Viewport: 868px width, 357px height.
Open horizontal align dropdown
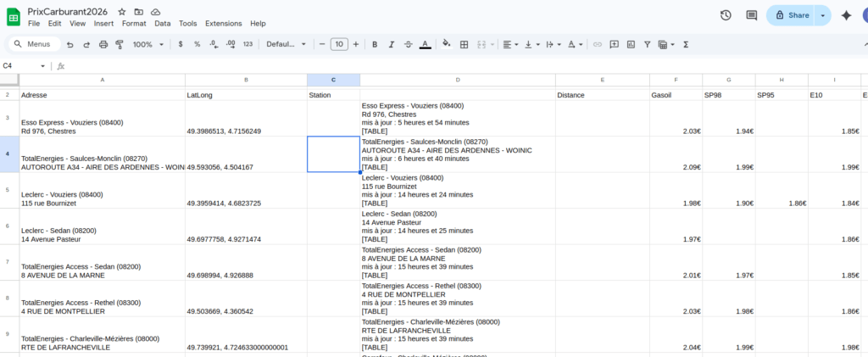510,44
